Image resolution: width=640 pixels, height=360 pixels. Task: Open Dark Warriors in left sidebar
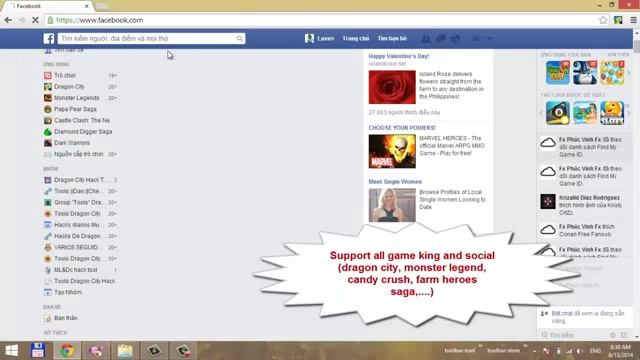[x=71, y=143]
